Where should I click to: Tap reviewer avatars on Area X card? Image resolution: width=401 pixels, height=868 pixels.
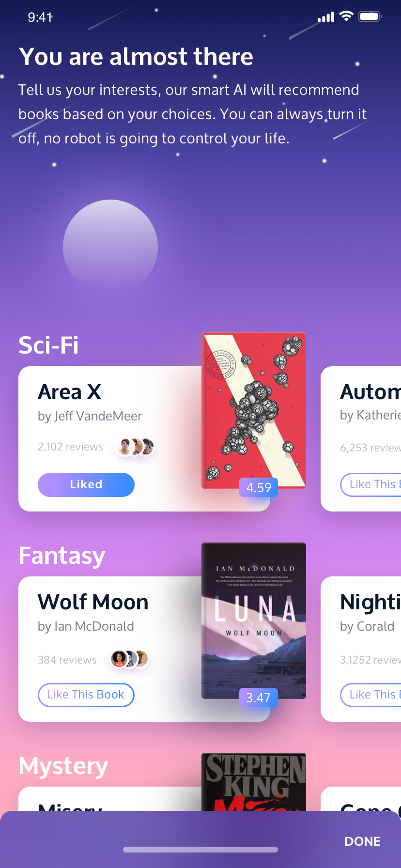(x=136, y=446)
